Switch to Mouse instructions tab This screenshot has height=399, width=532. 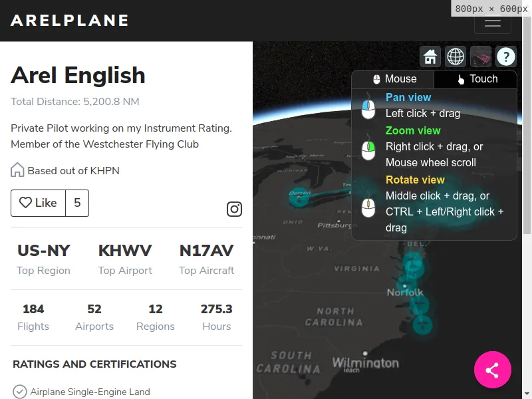393,79
